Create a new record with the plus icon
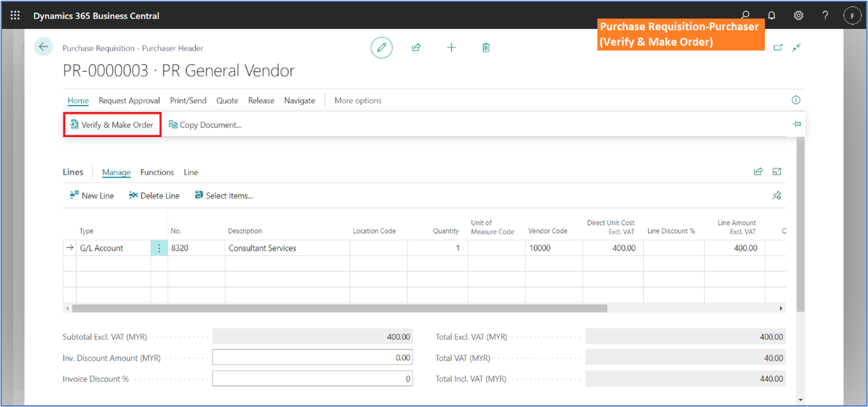 click(451, 48)
